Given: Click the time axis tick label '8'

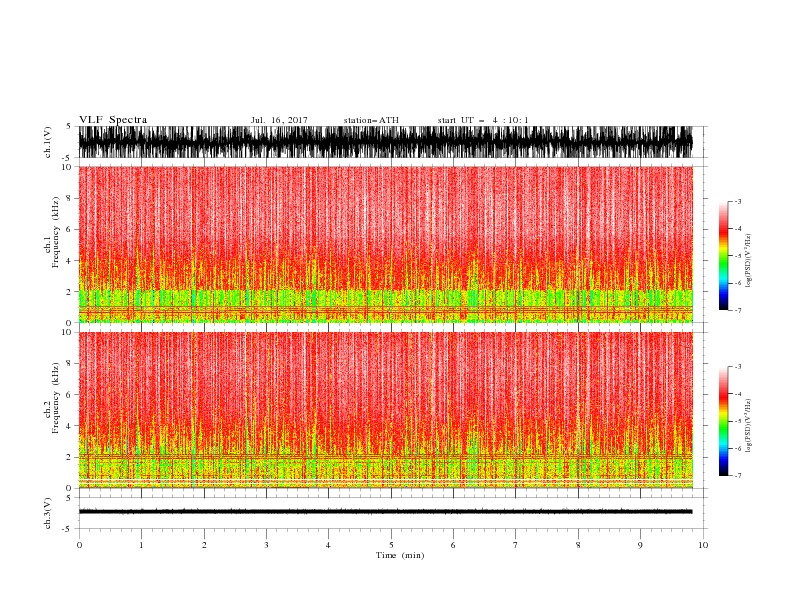Looking at the screenshot, I should pyautogui.click(x=578, y=545).
